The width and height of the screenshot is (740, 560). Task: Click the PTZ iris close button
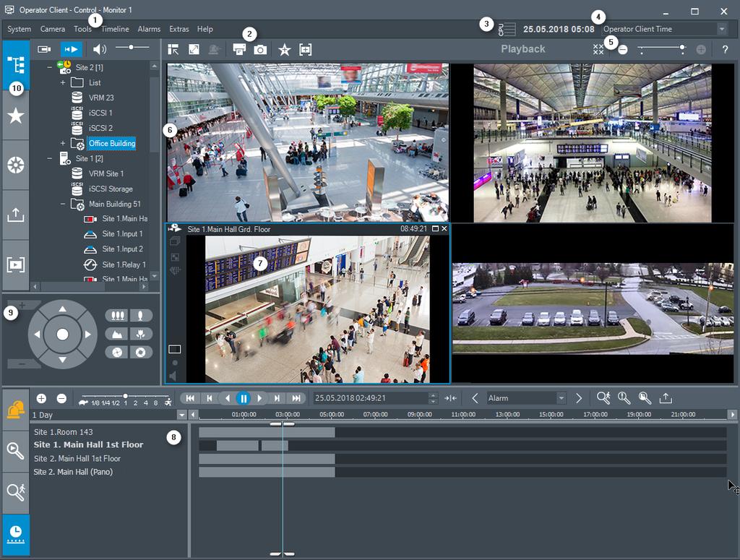click(116, 352)
